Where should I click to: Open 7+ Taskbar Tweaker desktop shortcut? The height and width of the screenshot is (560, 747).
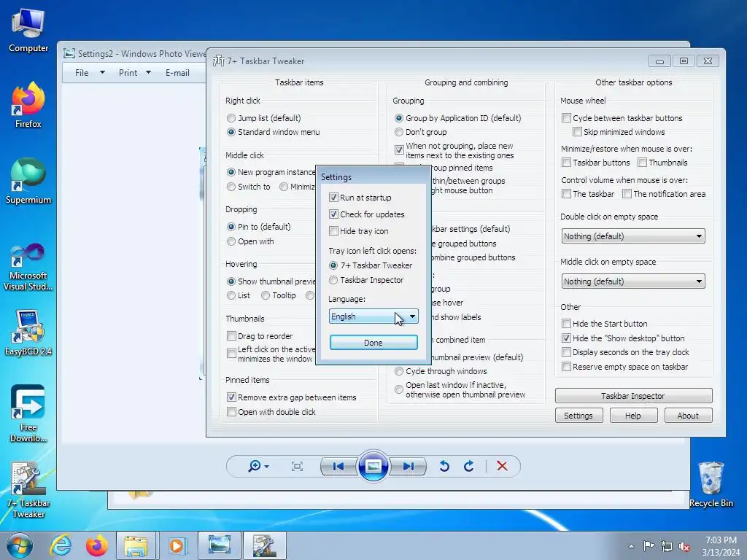tap(28, 489)
